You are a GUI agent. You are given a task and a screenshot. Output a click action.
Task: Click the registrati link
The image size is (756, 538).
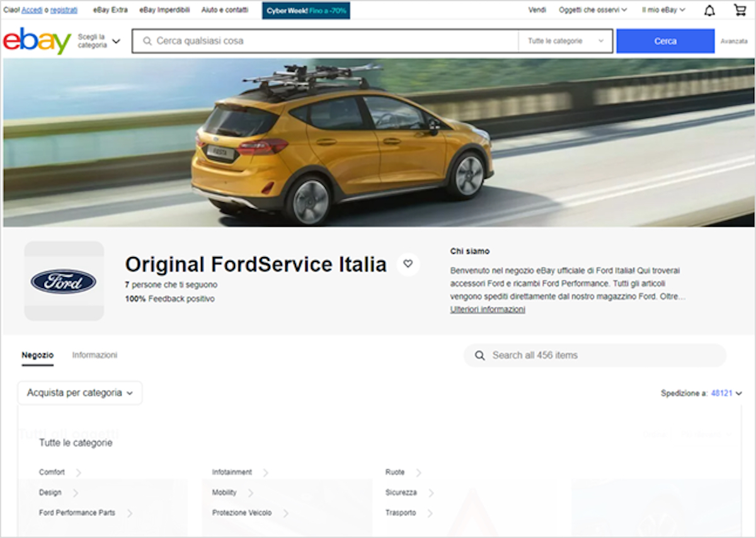point(64,10)
